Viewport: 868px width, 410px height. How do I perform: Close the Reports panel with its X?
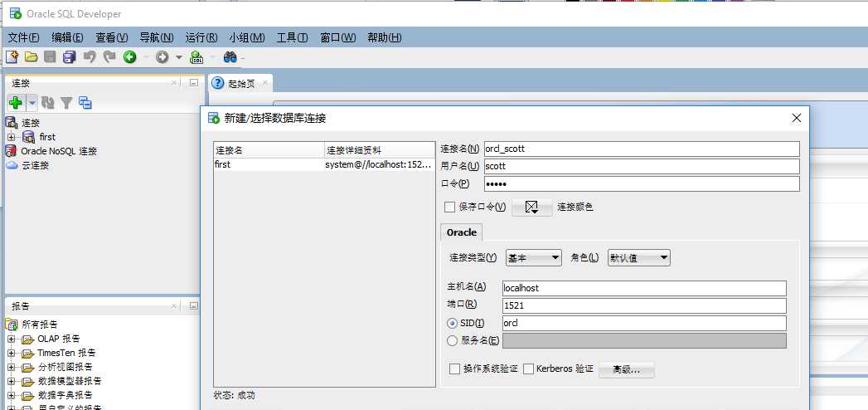(174, 305)
